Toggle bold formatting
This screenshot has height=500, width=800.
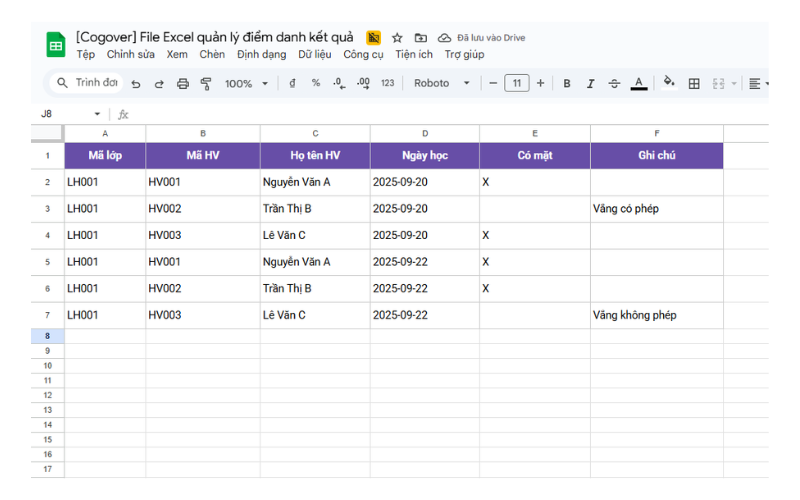pos(567,84)
